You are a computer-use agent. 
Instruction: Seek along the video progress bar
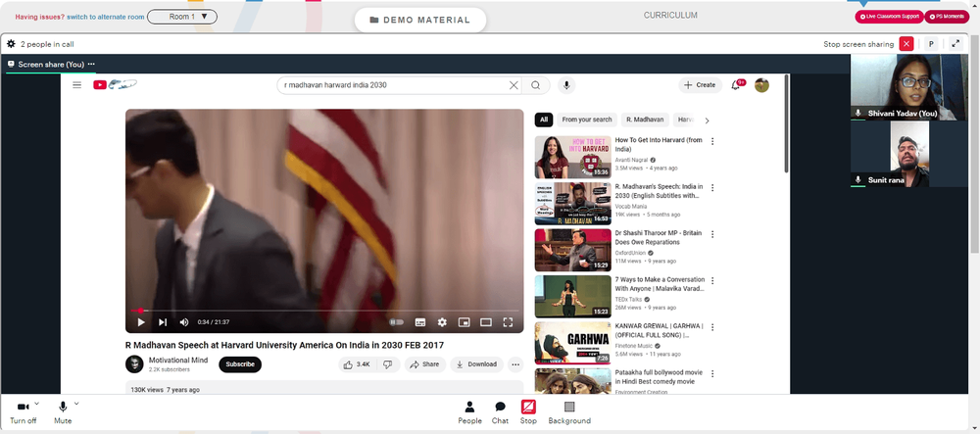click(325, 311)
